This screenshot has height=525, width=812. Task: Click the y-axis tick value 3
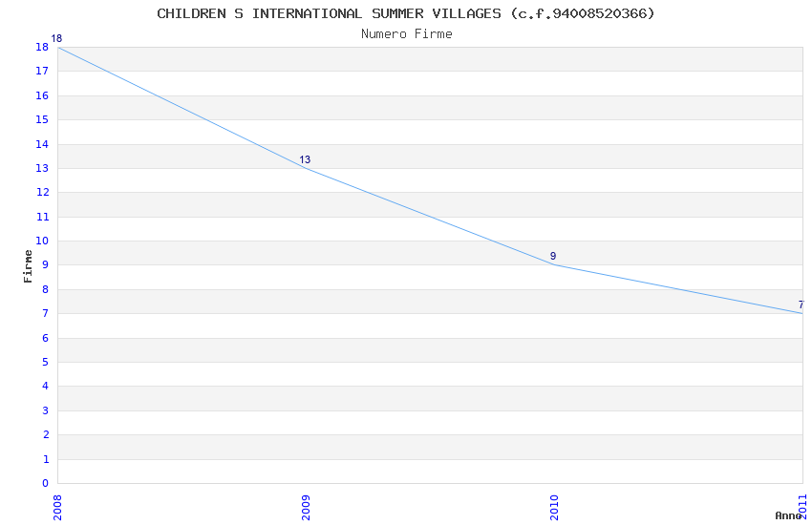point(45,410)
